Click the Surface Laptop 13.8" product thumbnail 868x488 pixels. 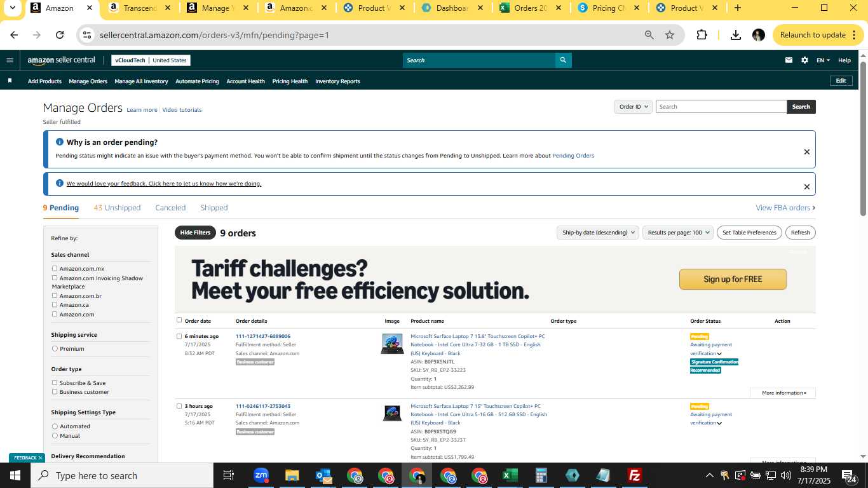[x=392, y=344]
